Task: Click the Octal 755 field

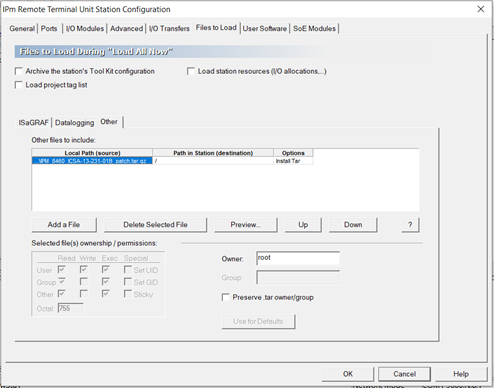Action: tap(71, 308)
